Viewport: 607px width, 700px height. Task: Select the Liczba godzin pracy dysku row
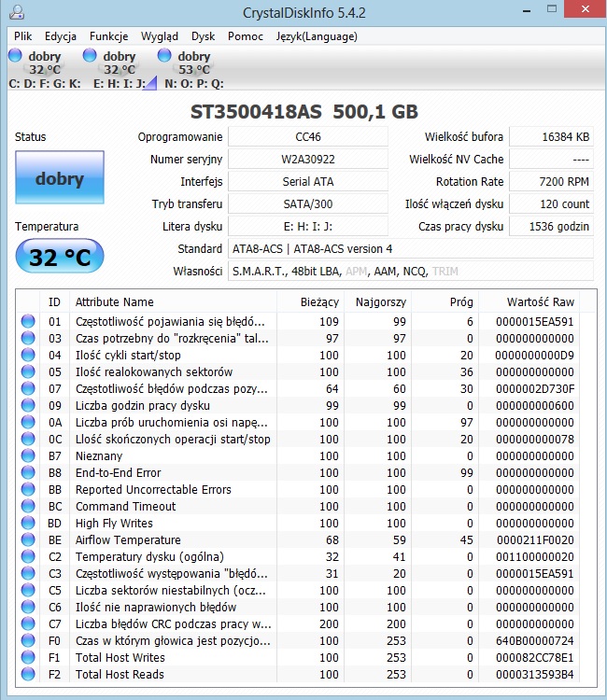click(298, 405)
